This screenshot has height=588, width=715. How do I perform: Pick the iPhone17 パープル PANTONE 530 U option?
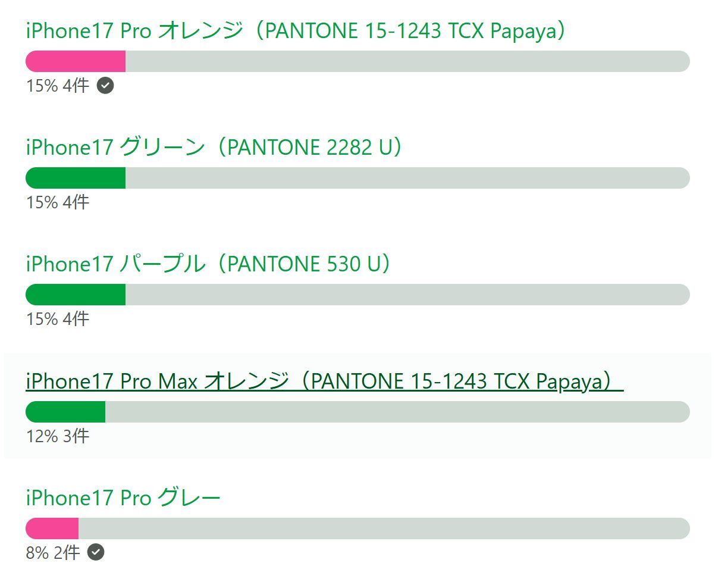pyautogui.click(x=208, y=264)
